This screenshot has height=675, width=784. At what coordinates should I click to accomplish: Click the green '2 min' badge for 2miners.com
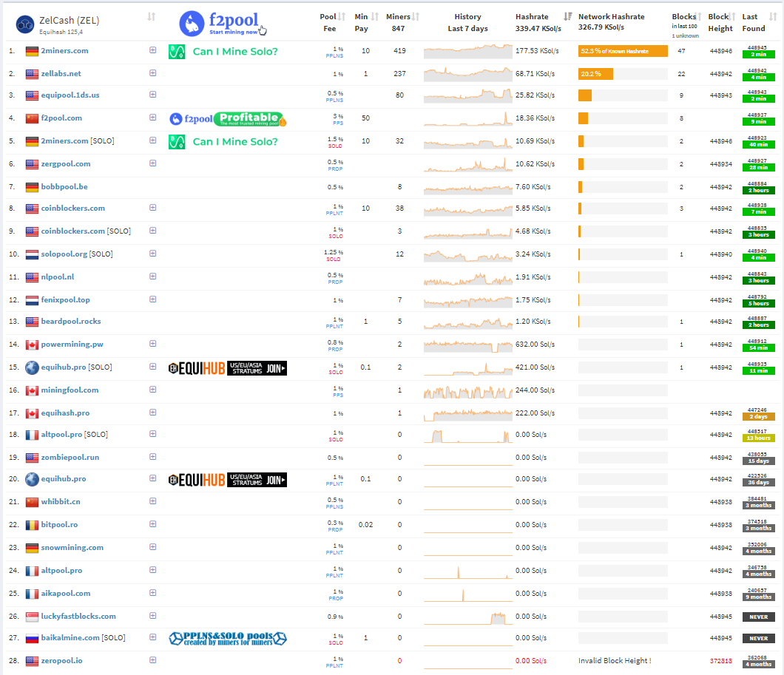[x=759, y=55]
